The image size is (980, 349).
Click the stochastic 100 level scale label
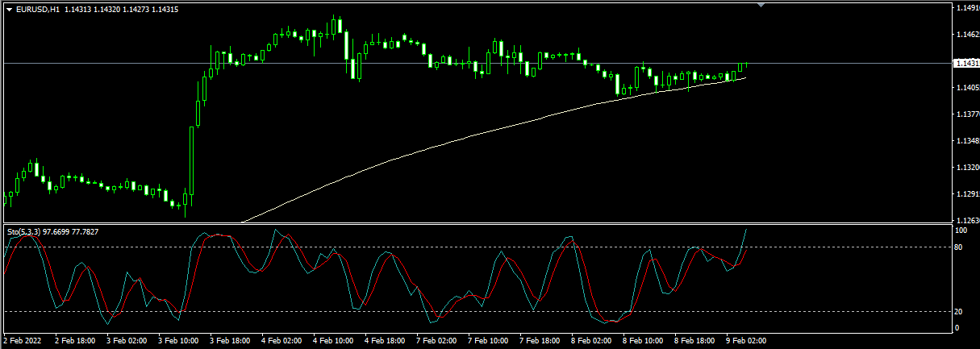(x=961, y=231)
